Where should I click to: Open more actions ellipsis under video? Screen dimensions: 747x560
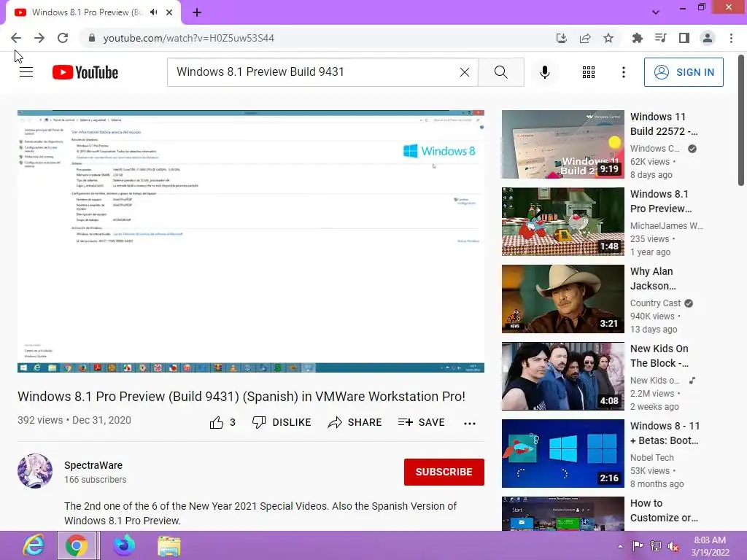(470, 423)
